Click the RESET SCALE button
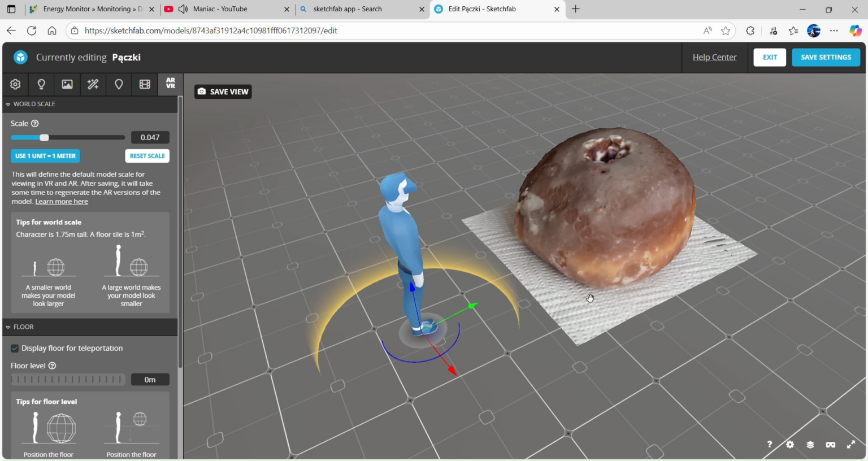868x461 pixels. tap(147, 156)
